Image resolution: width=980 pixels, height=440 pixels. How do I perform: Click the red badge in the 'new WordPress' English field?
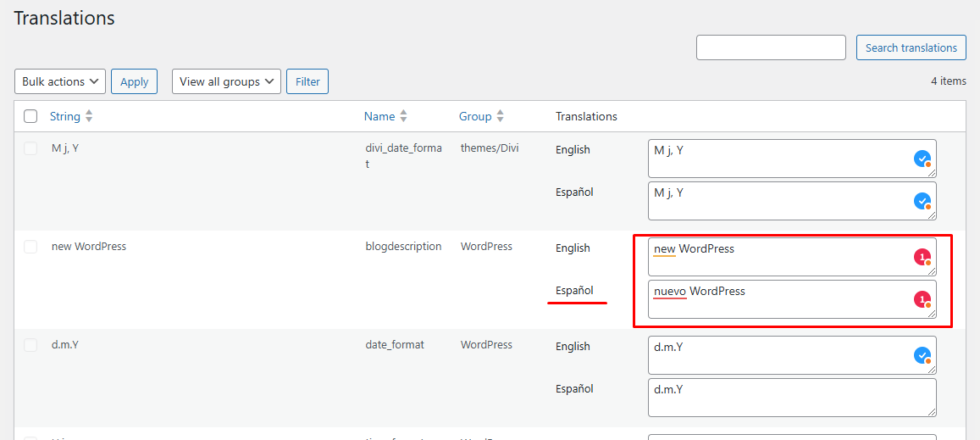(922, 257)
